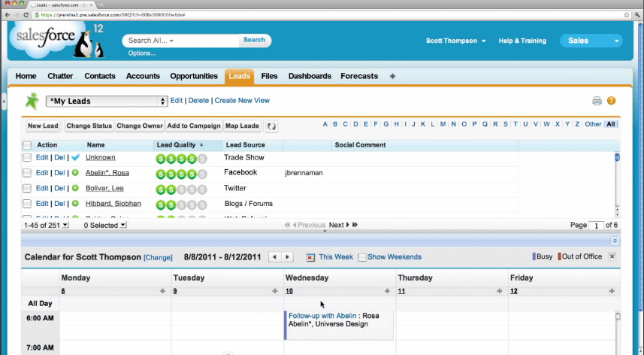Viewport: 644px width, 355px height.
Task: Open the Accounts tab
Action: pyautogui.click(x=143, y=76)
